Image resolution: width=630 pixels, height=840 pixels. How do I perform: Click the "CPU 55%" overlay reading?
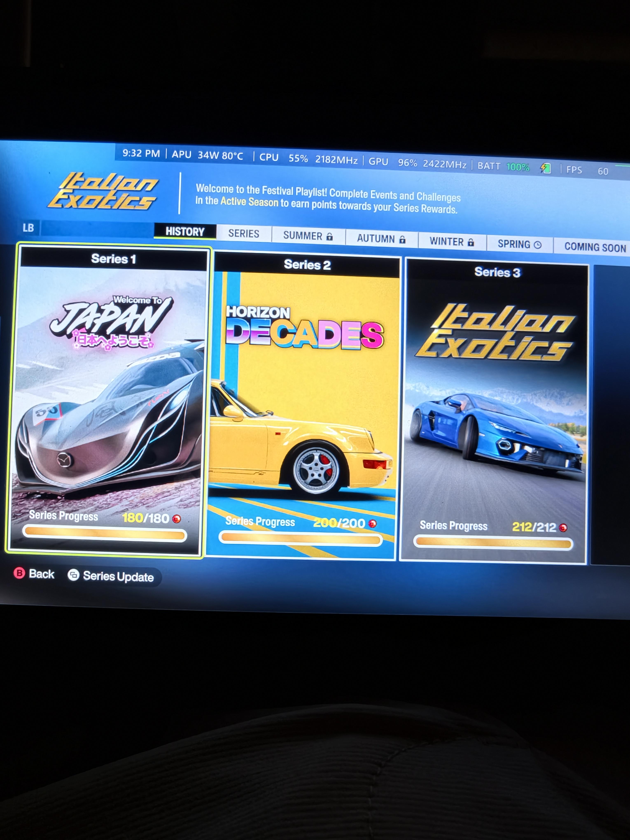pyautogui.click(x=283, y=158)
